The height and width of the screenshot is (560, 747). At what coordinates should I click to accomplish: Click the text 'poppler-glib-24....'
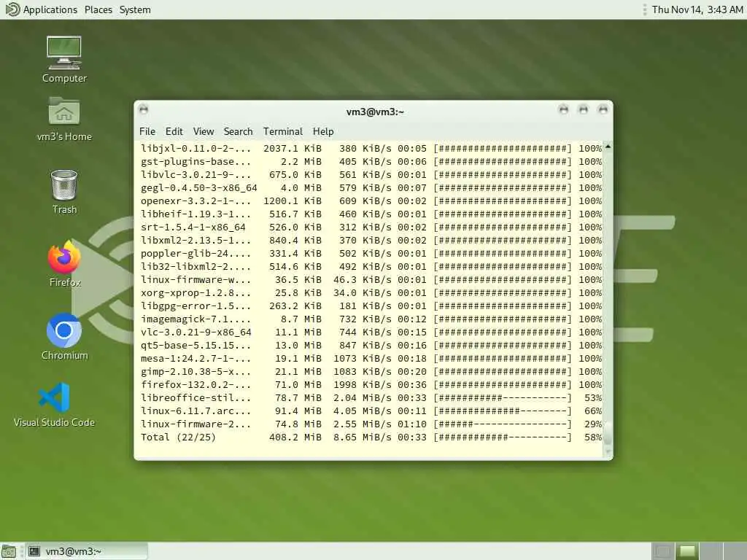pyautogui.click(x=196, y=253)
